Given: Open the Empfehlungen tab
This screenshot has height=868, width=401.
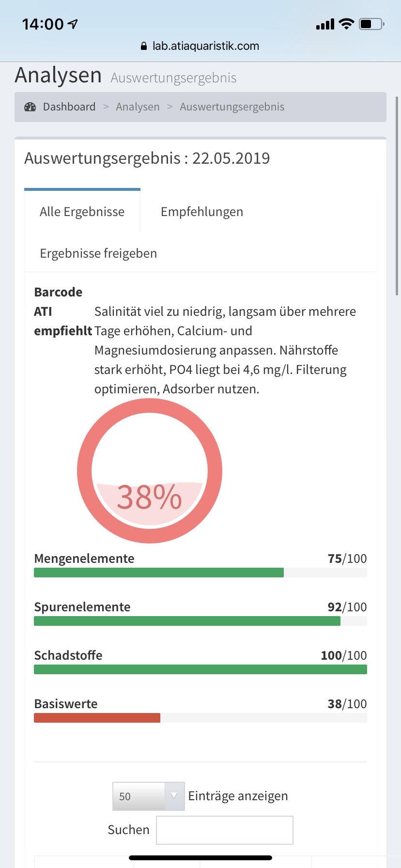Looking at the screenshot, I should point(202,212).
